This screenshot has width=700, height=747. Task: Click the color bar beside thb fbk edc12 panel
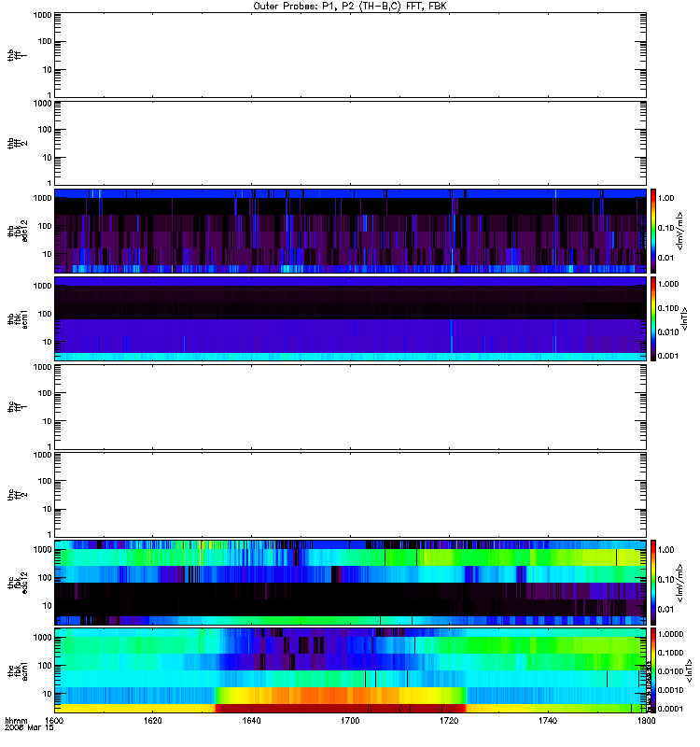(x=653, y=231)
